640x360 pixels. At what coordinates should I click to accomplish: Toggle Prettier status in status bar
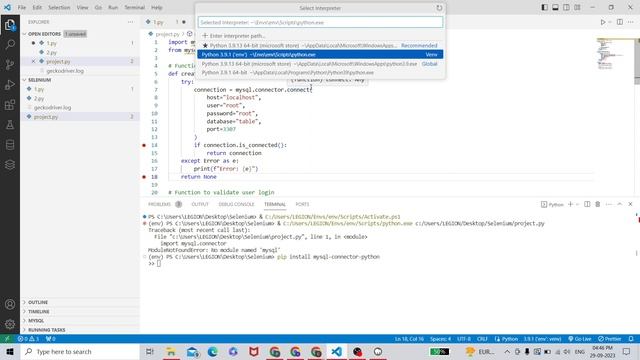[x=609, y=339]
